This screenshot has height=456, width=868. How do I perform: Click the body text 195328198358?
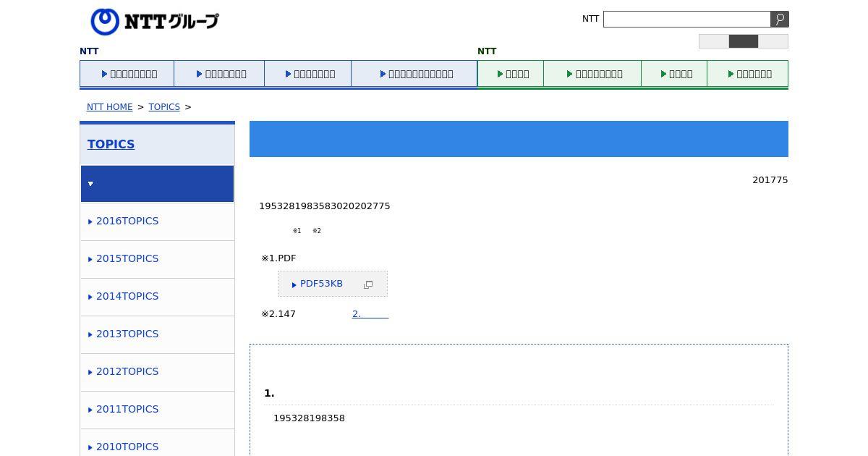point(309,418)
